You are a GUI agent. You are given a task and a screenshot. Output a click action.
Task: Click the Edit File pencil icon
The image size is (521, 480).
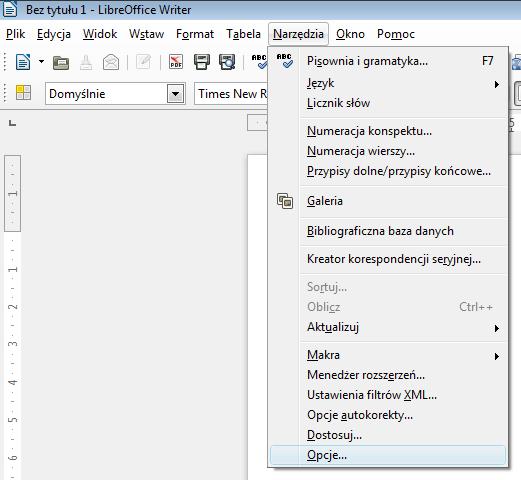[143, 62]
